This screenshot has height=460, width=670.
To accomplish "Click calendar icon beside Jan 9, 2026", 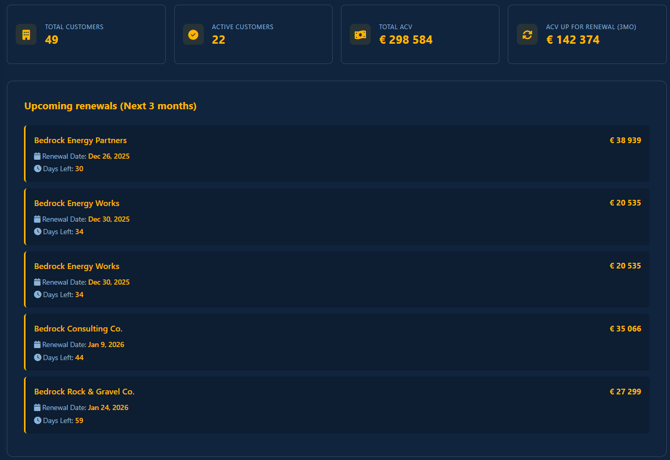I will pyautogui.click(x=38, y=345).
